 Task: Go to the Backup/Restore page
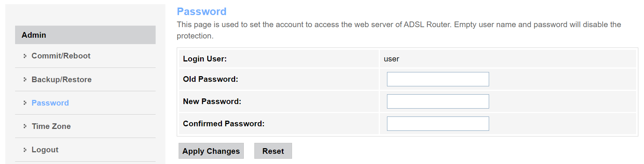[61, 80]
